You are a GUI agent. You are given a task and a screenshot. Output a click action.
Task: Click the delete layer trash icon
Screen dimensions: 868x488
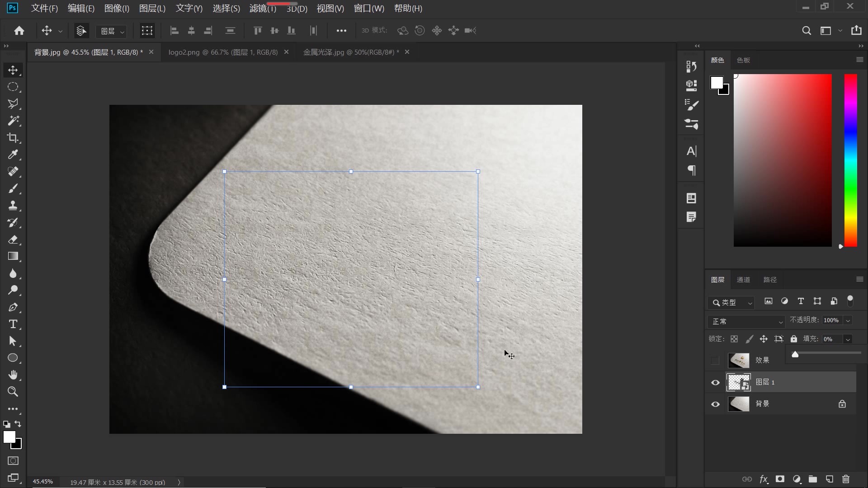846,479
